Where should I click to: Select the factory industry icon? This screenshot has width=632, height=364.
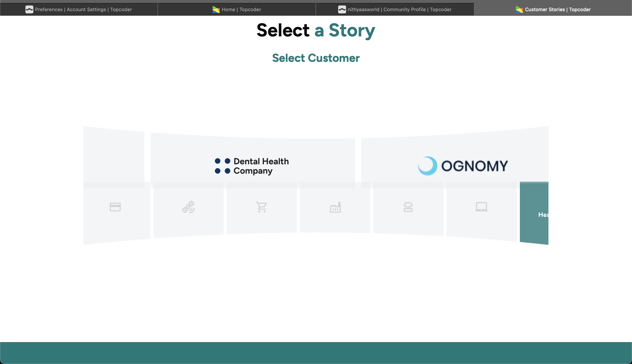coord(335,207)
